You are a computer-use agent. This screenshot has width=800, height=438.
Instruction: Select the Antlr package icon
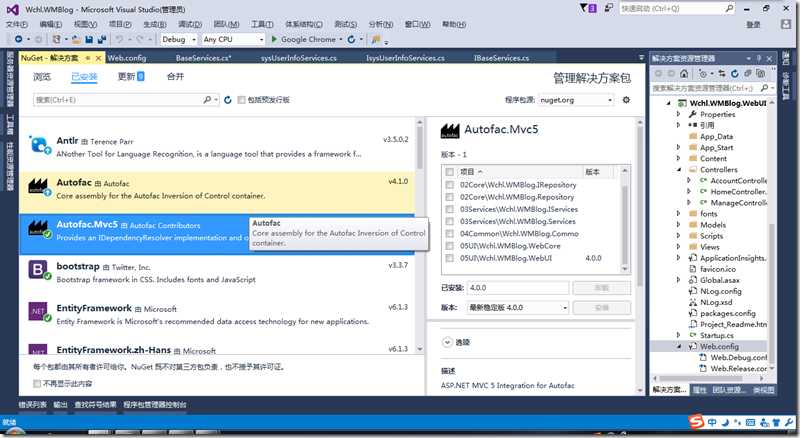39,145
